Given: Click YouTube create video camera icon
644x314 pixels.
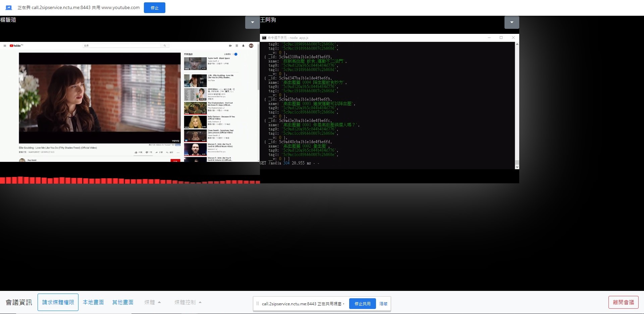Looking at the screenshot, I should [x=230, y=46].
